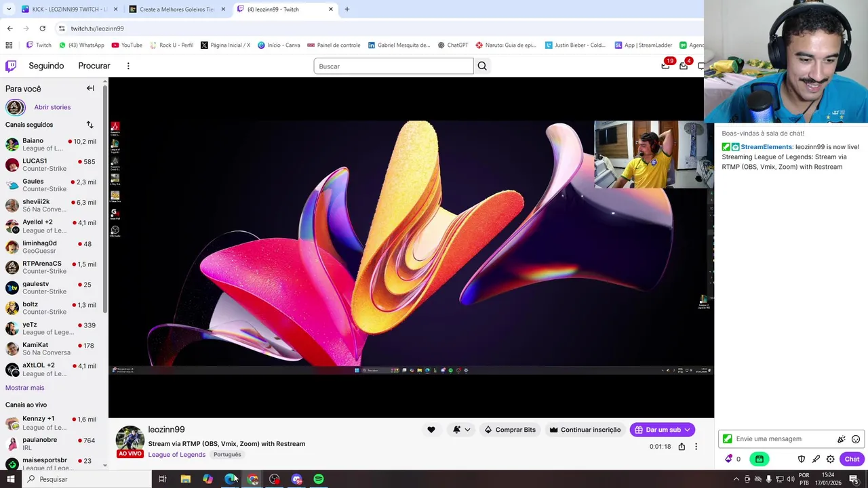
Task: Open Gaules channel in sidebar
Action: (x=51, y=185)
